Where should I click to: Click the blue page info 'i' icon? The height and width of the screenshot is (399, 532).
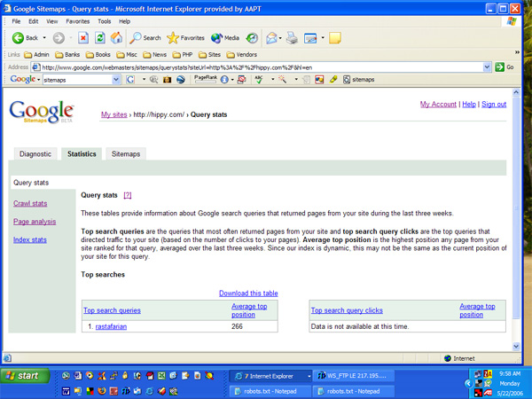point(224,80)
